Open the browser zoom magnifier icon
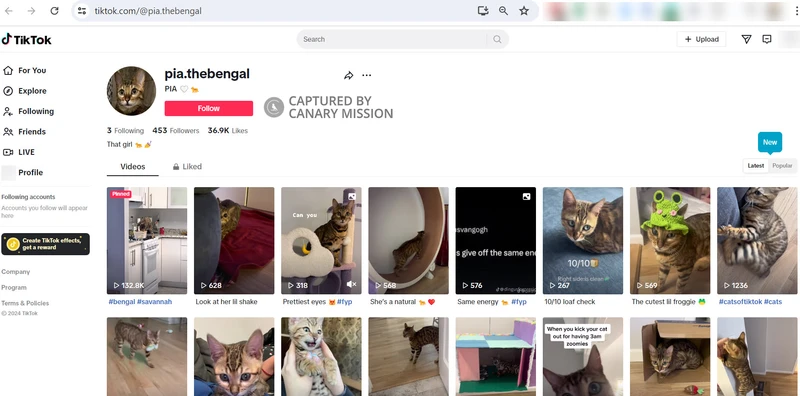 [x=503, y=11]
